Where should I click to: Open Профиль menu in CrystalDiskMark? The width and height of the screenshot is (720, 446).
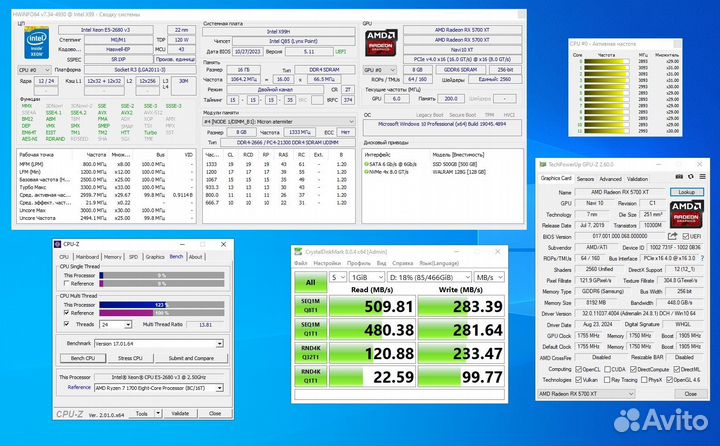(359, 263)
